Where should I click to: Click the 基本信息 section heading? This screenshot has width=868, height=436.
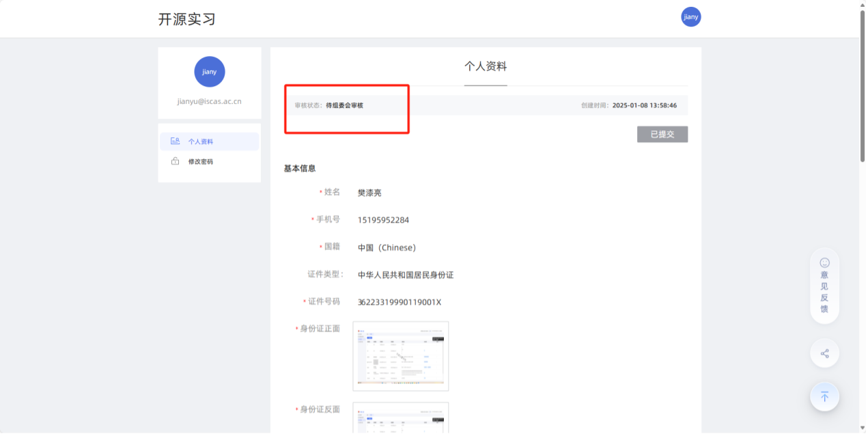(x=300, y=168)
